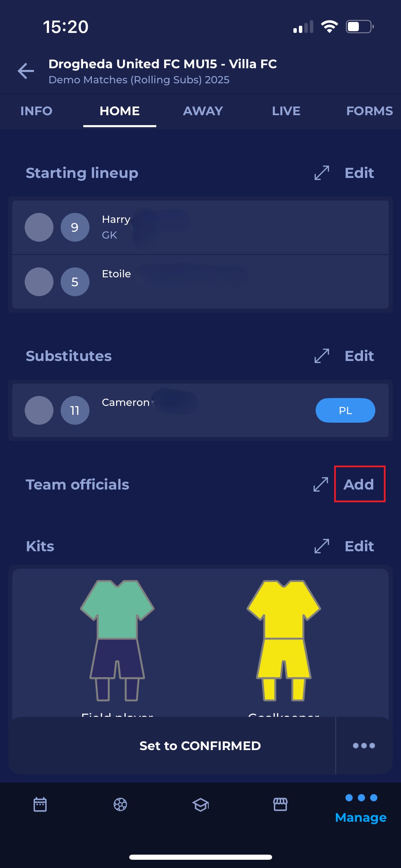Expand the Starting lineup section

click(321, 173)
